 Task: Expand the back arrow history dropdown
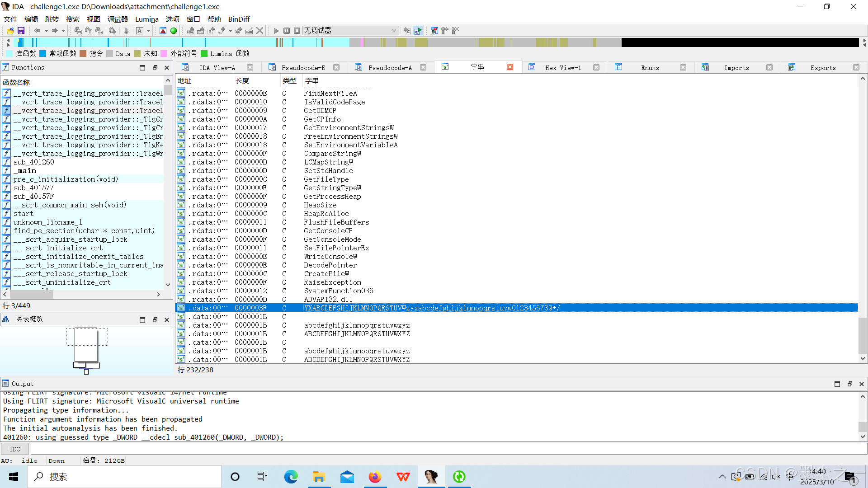[x=46, y=31]
